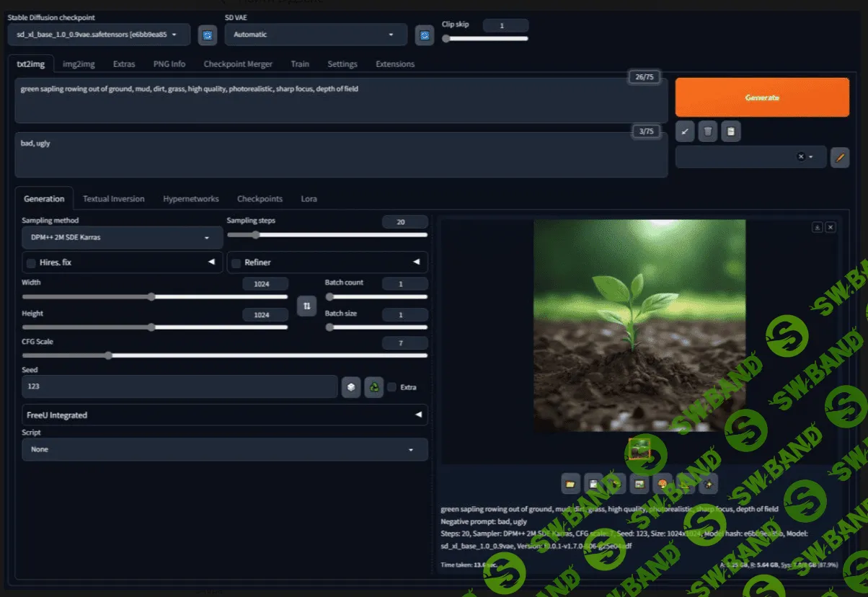Switch to the img2img tab
Screen dimensions: 868x597
[x=79, y=64]
